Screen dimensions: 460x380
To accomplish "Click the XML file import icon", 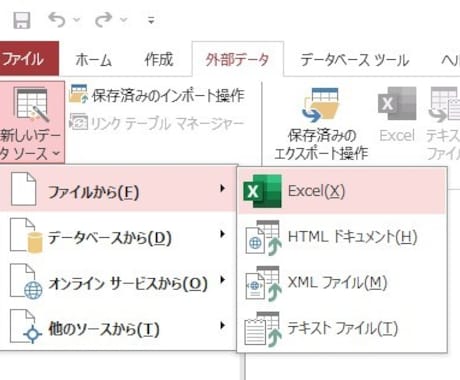I will (x=263, y=284).
